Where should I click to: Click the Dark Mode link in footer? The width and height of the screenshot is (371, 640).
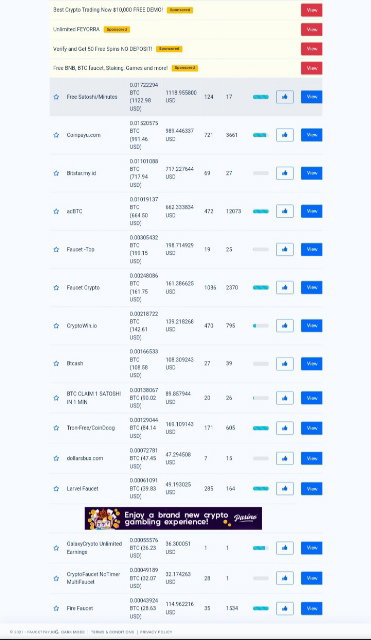coord(73,632)
